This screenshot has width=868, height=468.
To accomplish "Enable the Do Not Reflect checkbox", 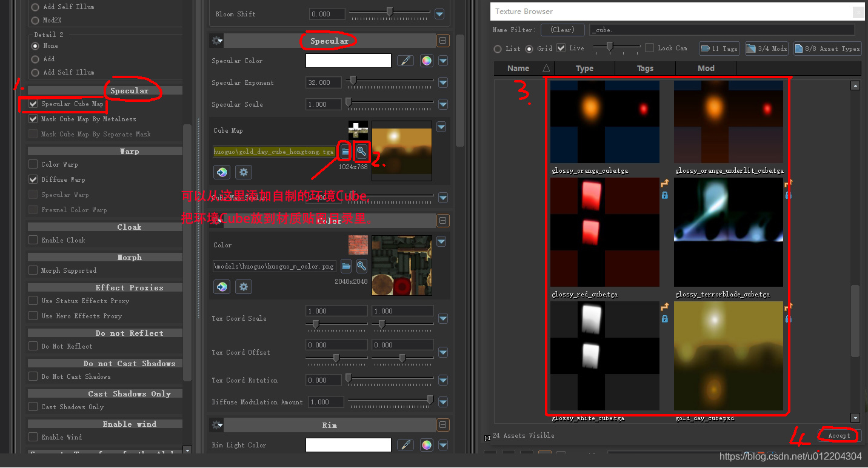I will [33, 346].
